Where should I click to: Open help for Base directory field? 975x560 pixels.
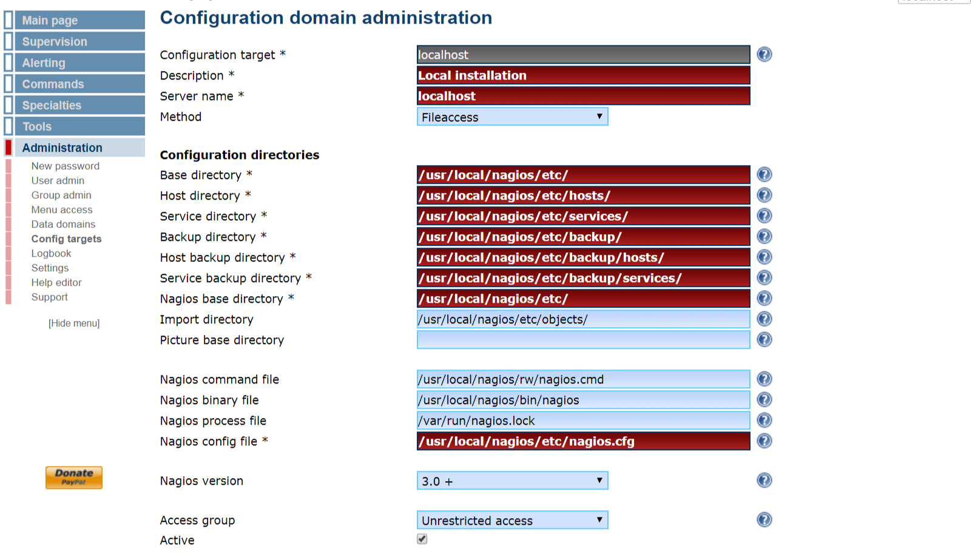(764, 175)
